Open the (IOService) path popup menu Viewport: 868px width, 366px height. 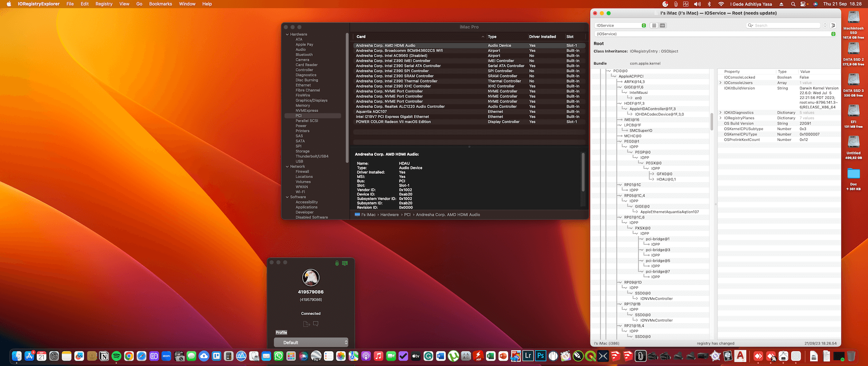pyautogui.click(x=715, y=34)
